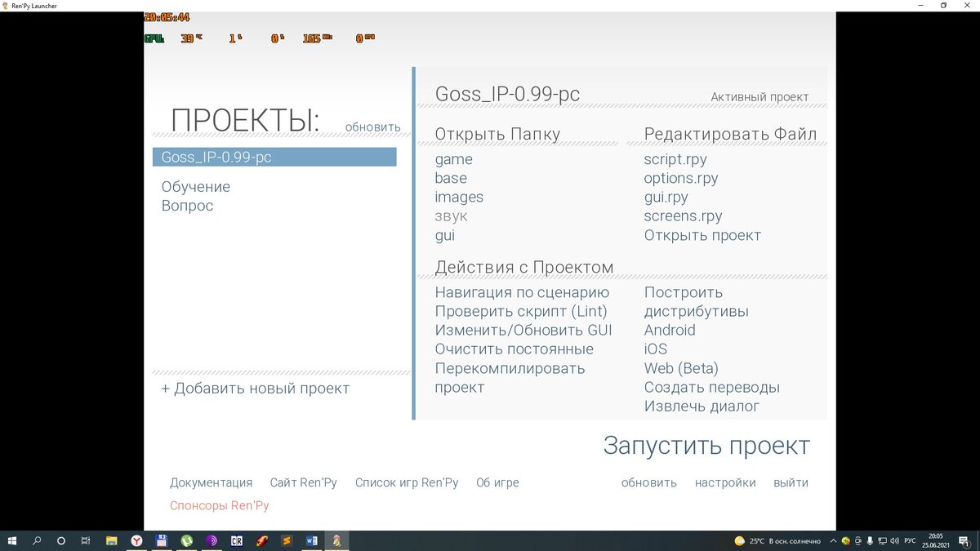Screen dimensions: 980x551
Task: Open Microsoft Word from taskbar
Action: [x=311, y=540]
